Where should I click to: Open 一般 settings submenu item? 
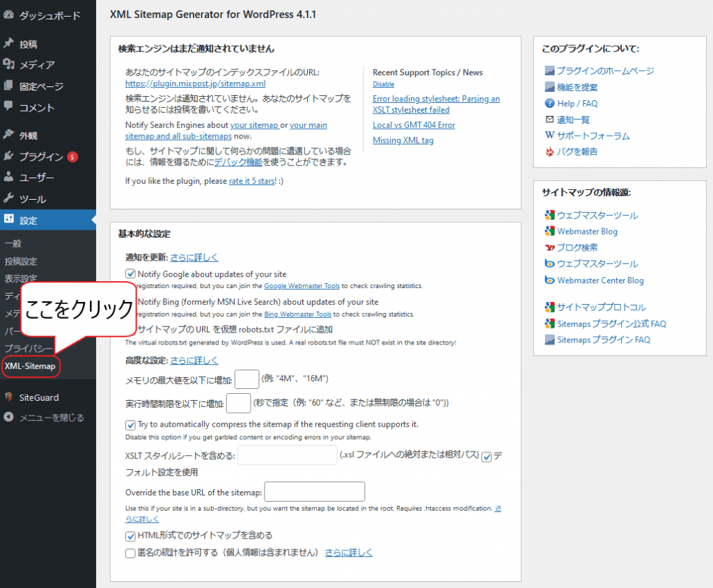(x=13, y=244)
